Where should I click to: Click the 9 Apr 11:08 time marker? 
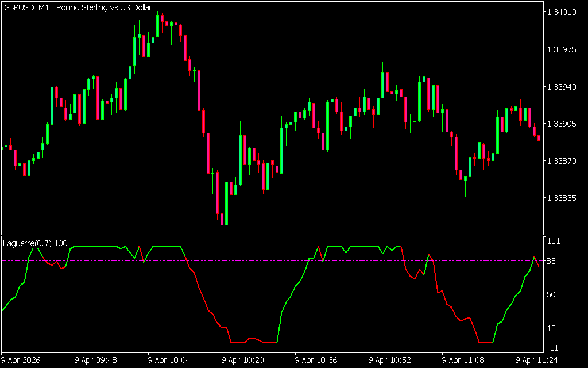coord(464,361)
